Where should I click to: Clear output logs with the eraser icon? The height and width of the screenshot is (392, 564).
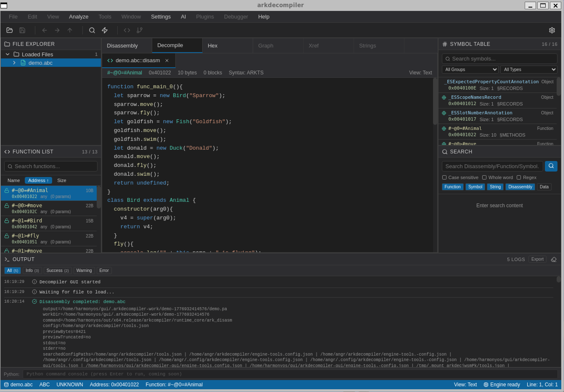[554, 259]
